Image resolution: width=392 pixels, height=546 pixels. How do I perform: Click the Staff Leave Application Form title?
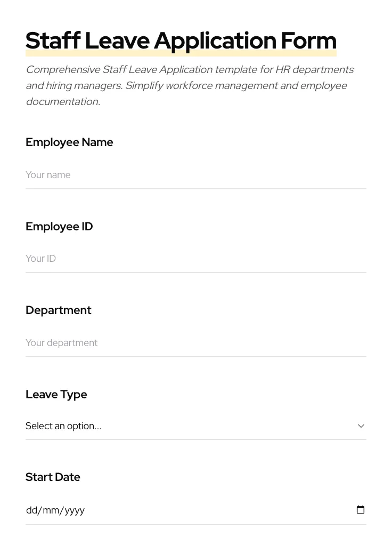click(x=181, y=40)
